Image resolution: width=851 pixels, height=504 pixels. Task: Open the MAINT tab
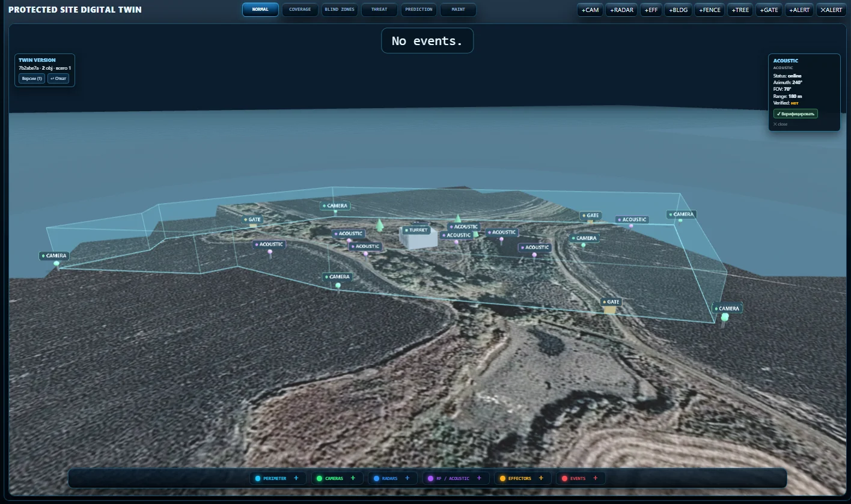[x=458, y=10]
